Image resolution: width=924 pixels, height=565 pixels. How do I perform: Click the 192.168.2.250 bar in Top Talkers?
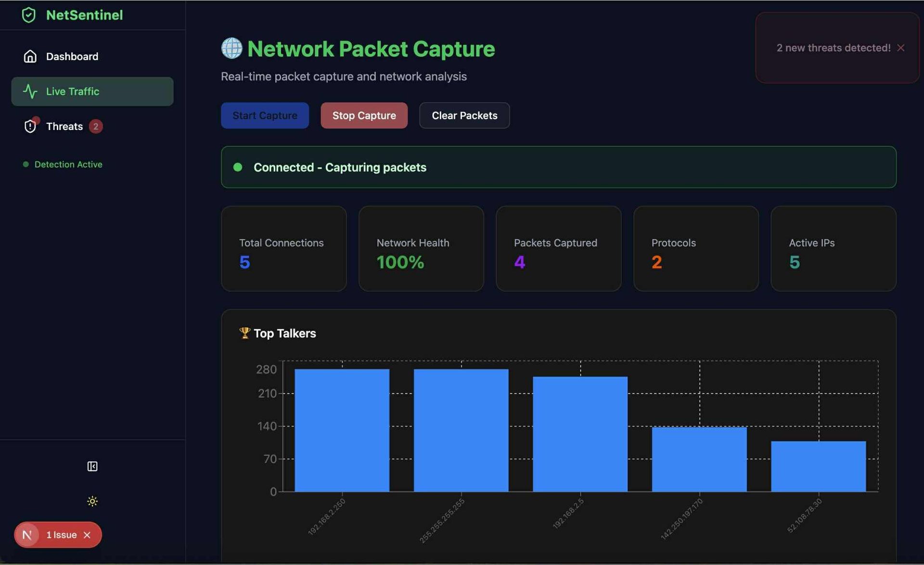pos(342,430)
